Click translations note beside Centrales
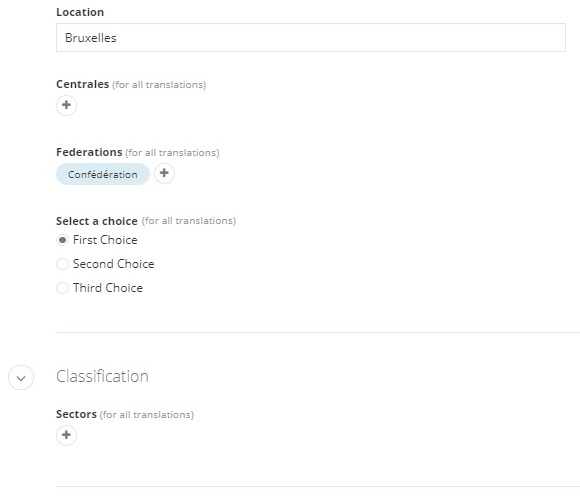This screenshot has width=580, height=500. click(159, 85)
